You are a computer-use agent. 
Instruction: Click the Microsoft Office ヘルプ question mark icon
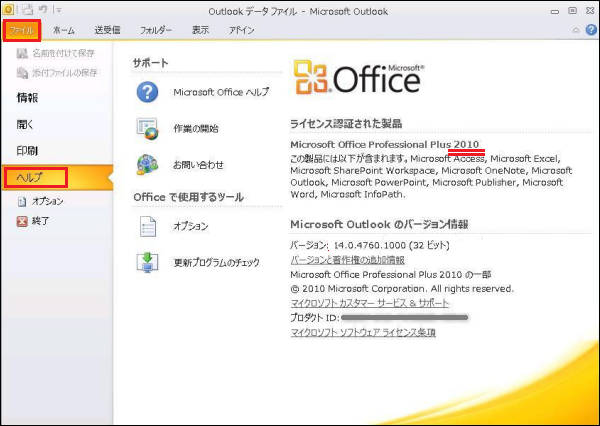147,92
